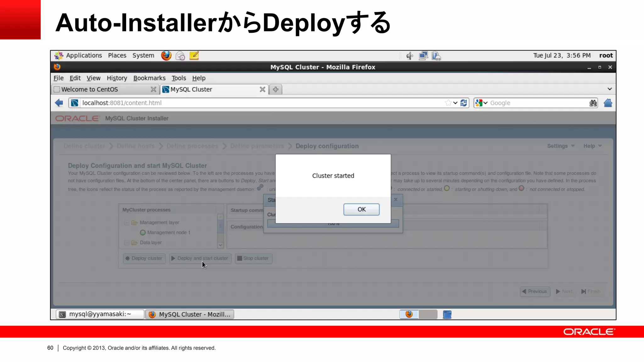
Task: Go back with the browser back arrow
Action: click(x=59, y=103)
